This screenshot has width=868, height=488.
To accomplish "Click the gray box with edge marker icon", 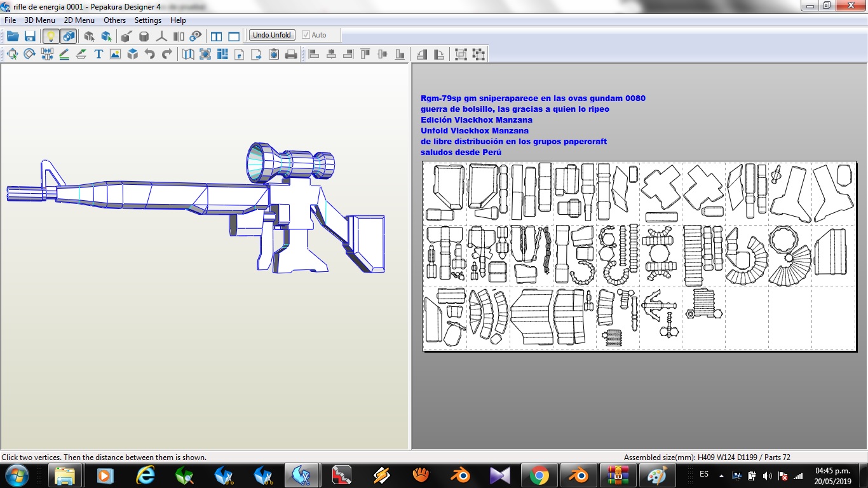I will [x=127, y=36].
